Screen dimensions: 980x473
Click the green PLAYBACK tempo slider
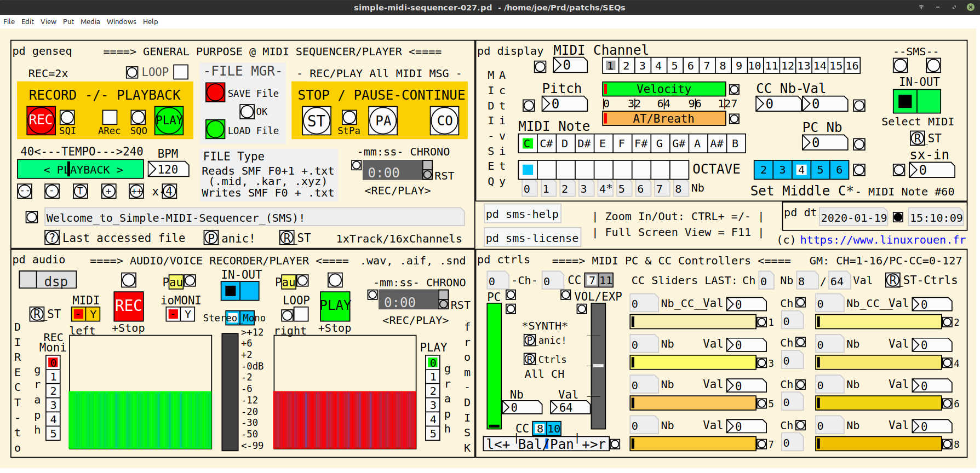click(80, 169)
